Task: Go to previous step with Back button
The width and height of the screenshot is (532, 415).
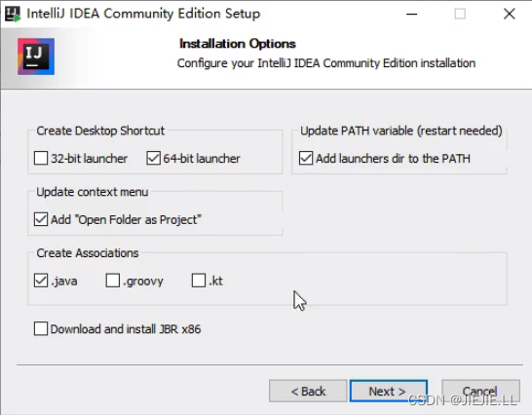Action: 308,391
